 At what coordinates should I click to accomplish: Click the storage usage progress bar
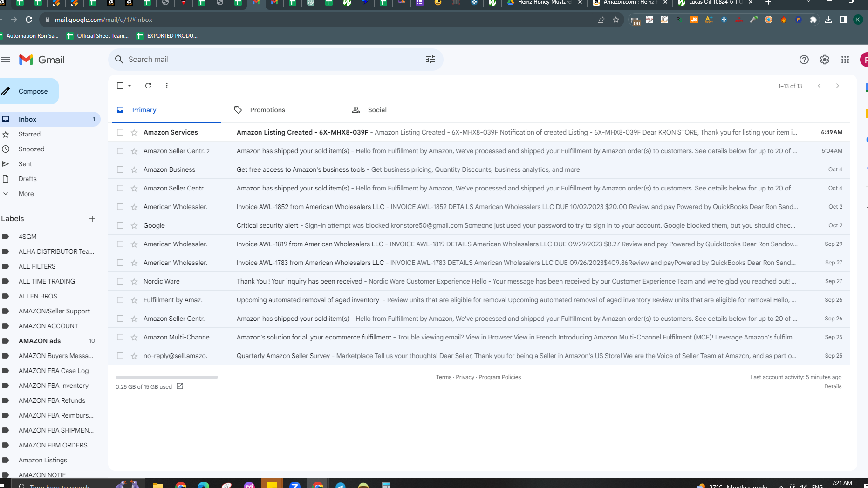pos(167,377)
